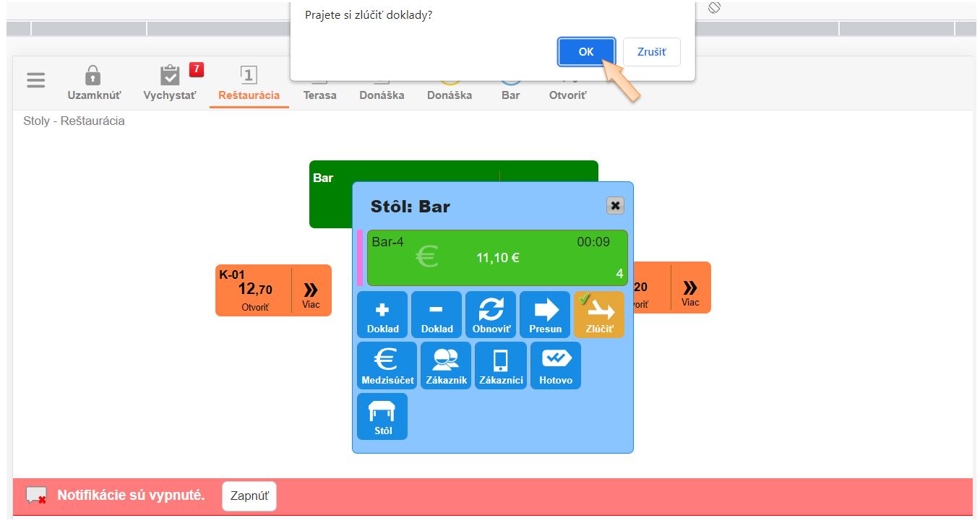
Task: Enable notifications with Zapnúť button
Action: [x=249, y=496]
